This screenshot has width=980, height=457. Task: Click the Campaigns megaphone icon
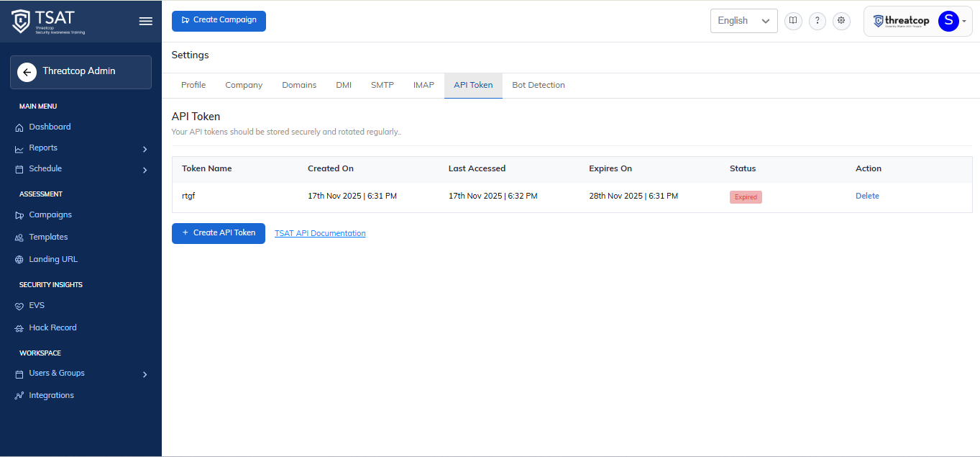(x=19, y=215)
